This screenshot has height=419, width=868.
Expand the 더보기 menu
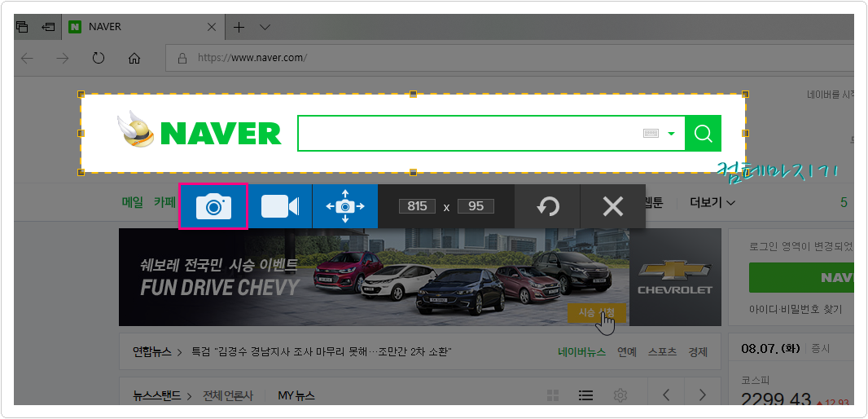712,203
